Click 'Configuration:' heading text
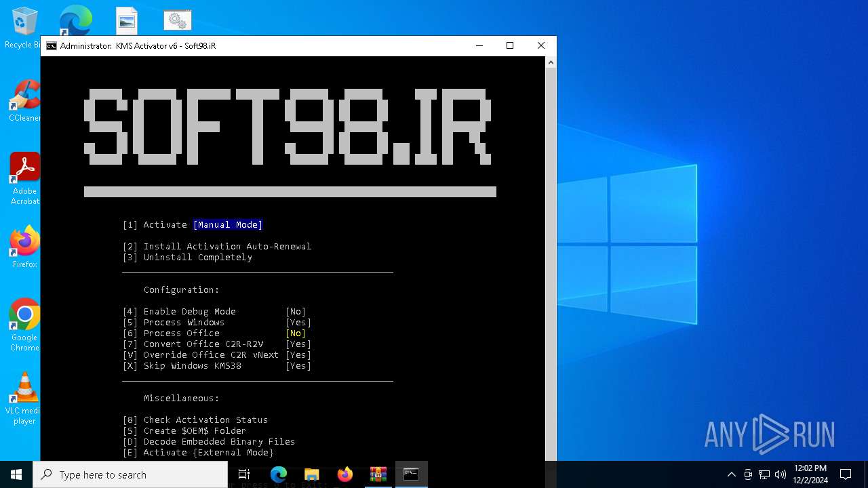 click(182, 290)
